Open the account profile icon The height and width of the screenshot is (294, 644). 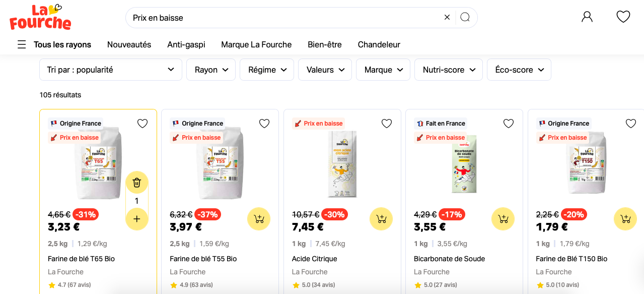[x=587, y=16]
